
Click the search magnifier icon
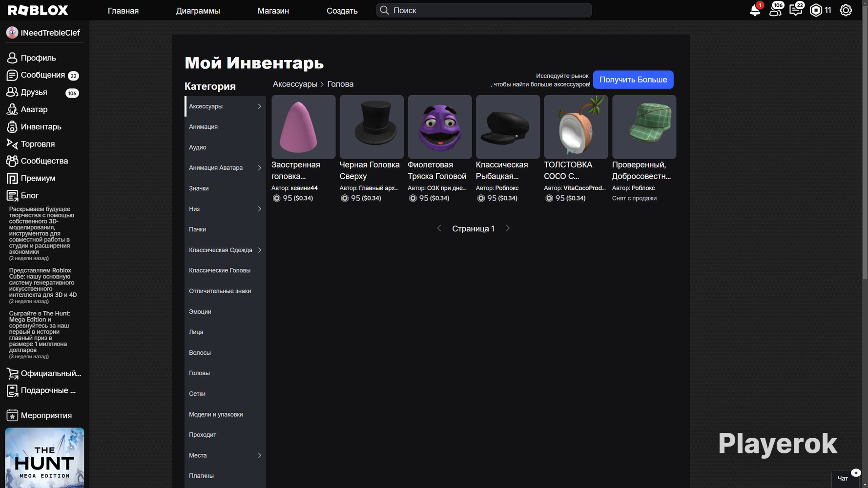click(x=384, y=10)
